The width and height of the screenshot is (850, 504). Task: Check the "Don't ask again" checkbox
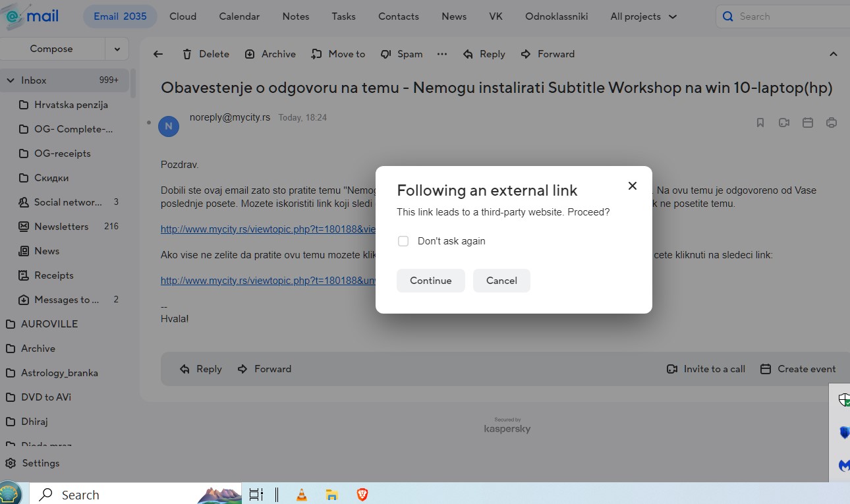tap(403, 241)
